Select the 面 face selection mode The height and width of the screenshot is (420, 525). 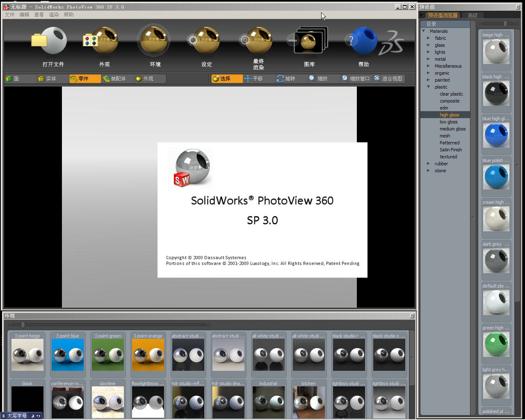[x=20, y=79]
